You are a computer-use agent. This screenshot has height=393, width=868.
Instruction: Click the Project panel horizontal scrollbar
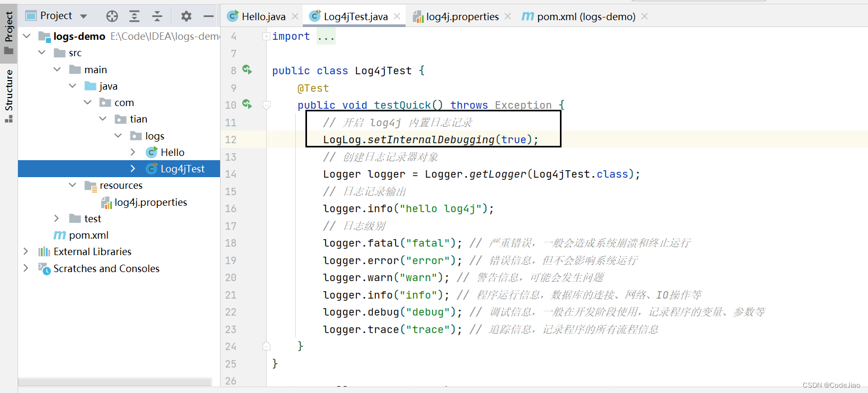coord(115,382)
